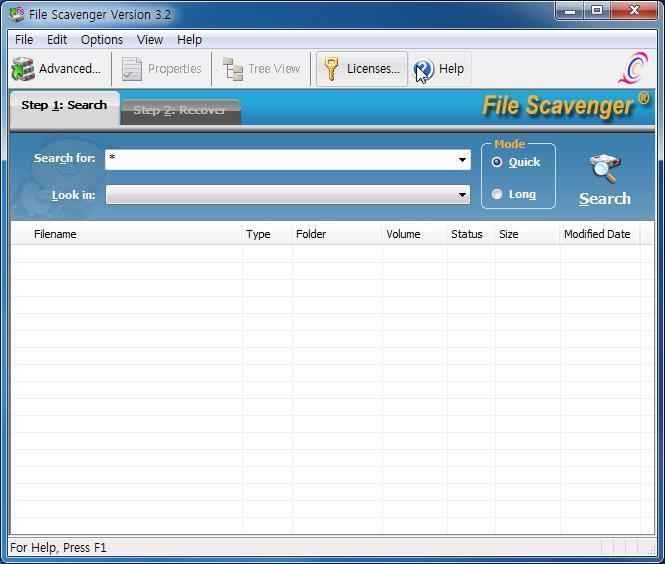Click the greyed-out Properties toolbar button

162,69
